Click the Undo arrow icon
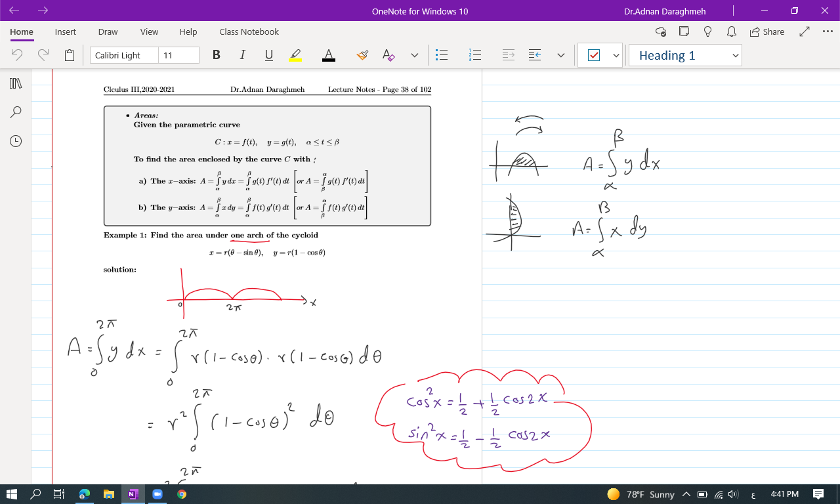The image size is (840, 504). point(17,55)
